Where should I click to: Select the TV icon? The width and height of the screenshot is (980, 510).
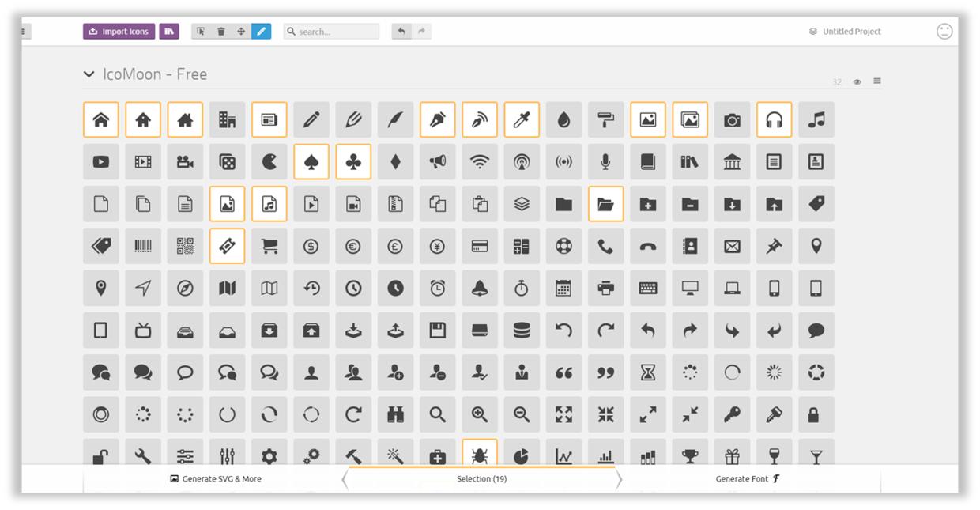coord(143,331)
